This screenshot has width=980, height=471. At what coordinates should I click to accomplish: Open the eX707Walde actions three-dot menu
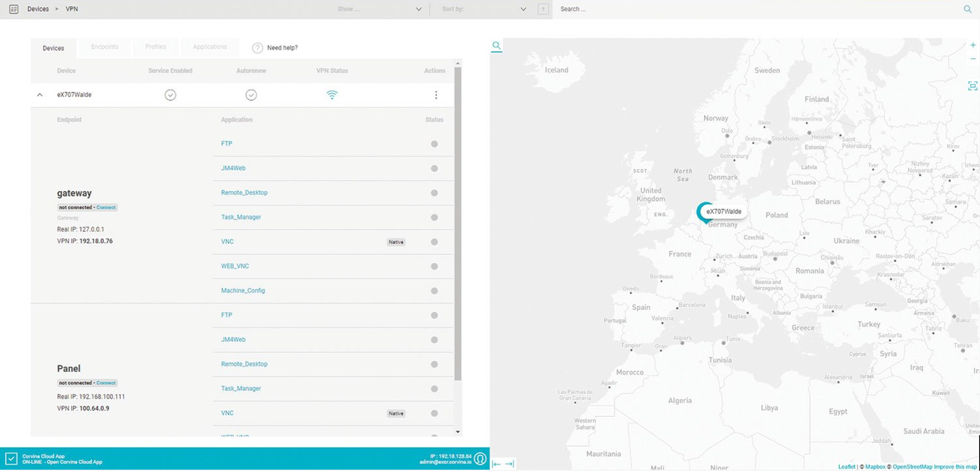pos(436,95)
